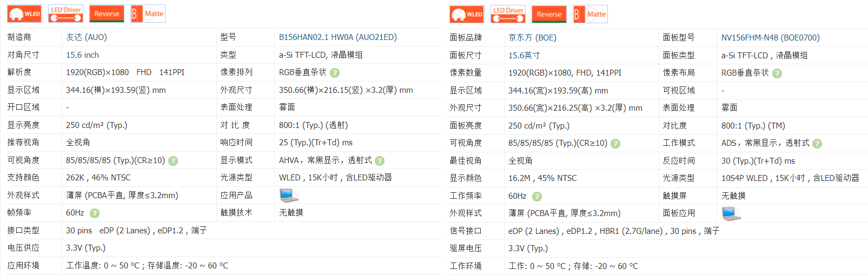Screen dimensions: 868x276
Task: Click the LED Driver badge above the AUO table
Action: tap(65, 14)
